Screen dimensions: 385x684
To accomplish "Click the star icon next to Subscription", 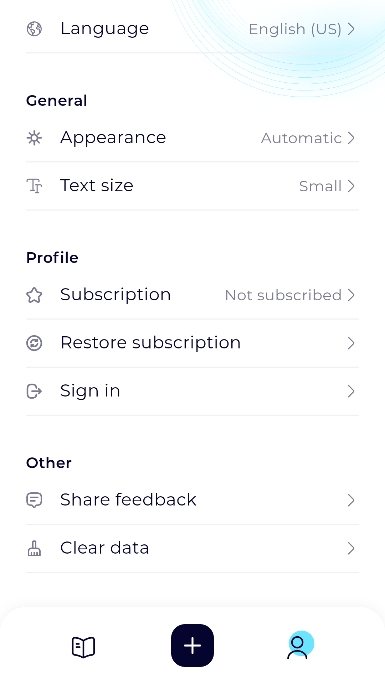I will [34, 295].
